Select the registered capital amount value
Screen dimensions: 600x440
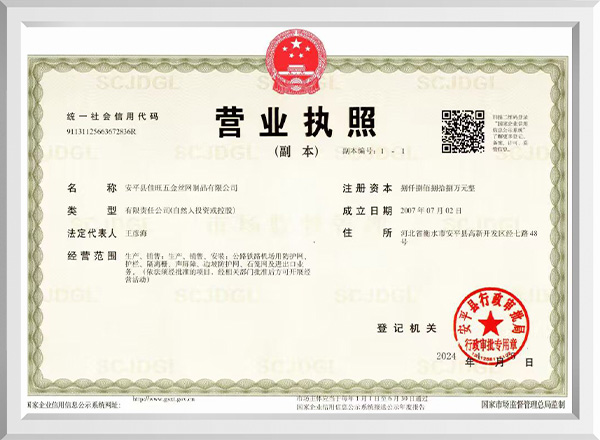(438, 188)
